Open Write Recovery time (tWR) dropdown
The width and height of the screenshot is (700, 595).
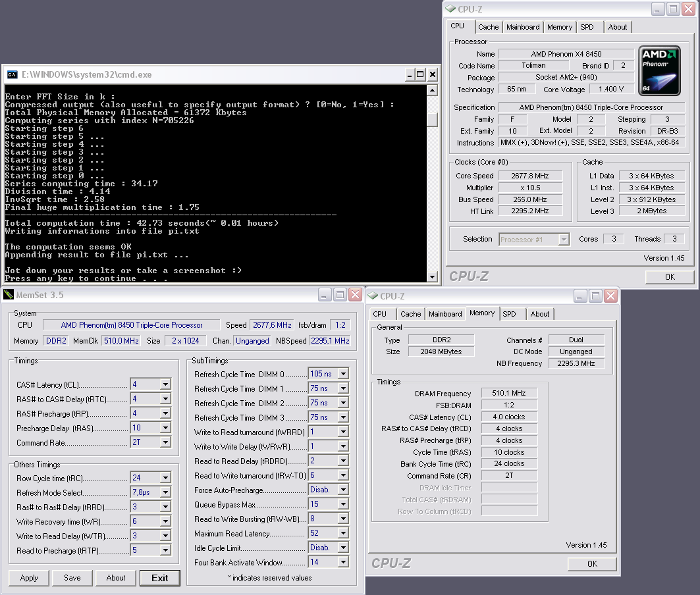pos(166,521)
